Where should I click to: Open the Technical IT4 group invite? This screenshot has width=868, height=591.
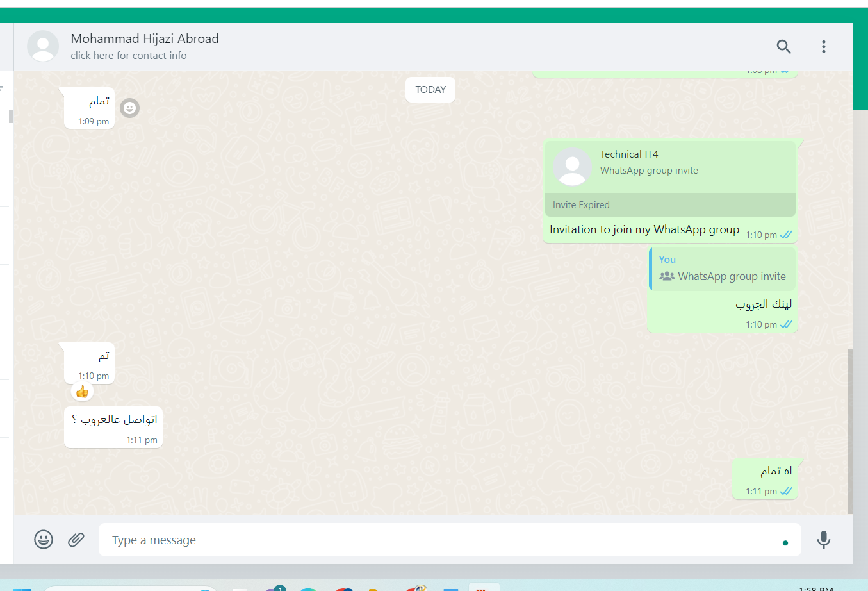point(670,167)
